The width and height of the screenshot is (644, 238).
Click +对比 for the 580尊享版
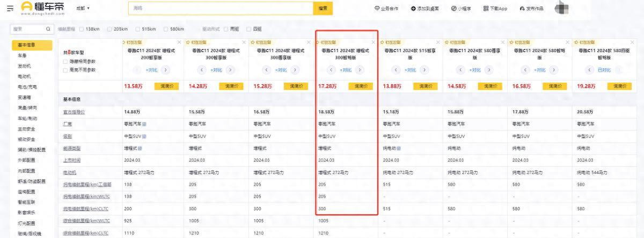click(475, 70)
